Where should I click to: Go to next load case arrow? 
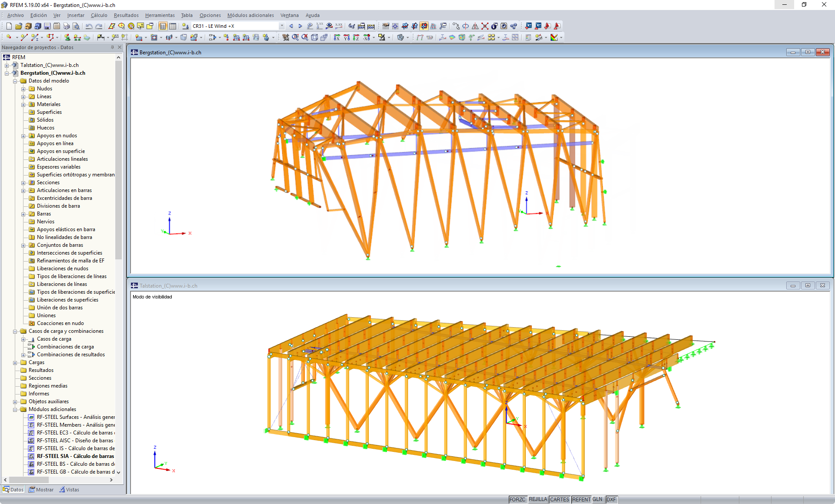point(300,26)
